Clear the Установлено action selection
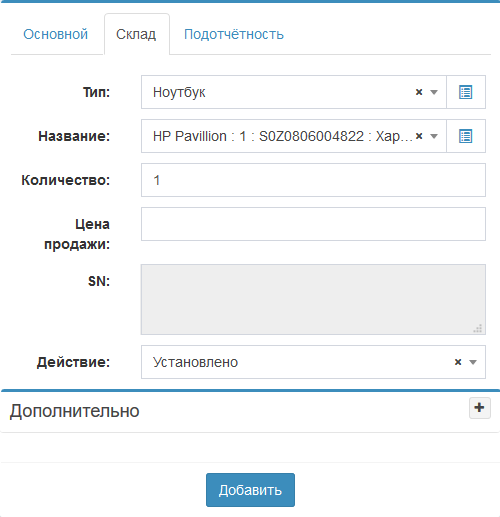The width and height of the screenshot is (500, 517). 458,362
